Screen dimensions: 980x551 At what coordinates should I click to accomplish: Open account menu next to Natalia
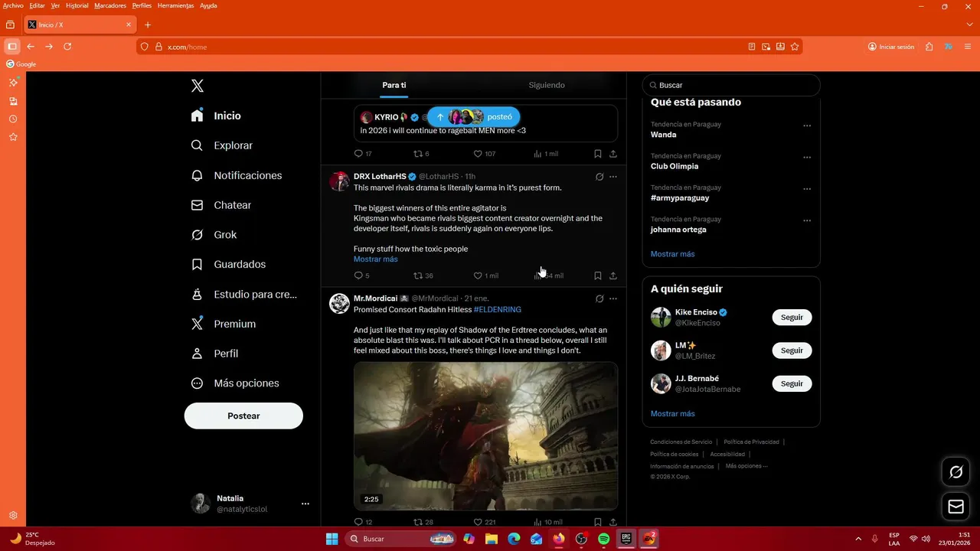305,504
